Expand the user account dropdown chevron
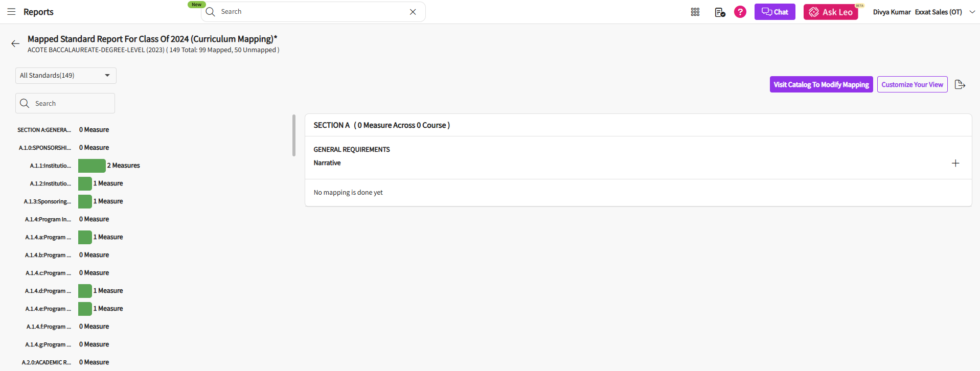This screenshot has width=980, height=371. [x=972, y=12]
